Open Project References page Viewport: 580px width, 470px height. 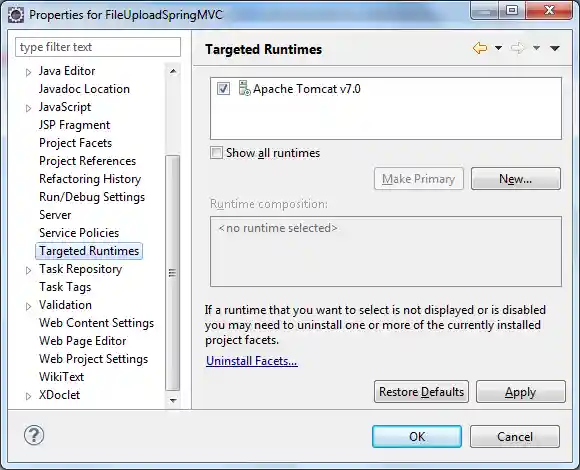[x=87, y=161]
